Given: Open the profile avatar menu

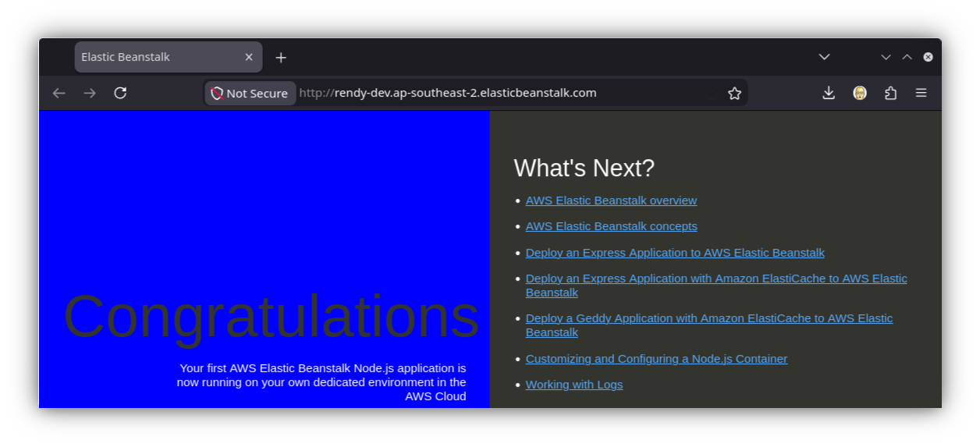Looking at the screenshot, I should [860, 93].
